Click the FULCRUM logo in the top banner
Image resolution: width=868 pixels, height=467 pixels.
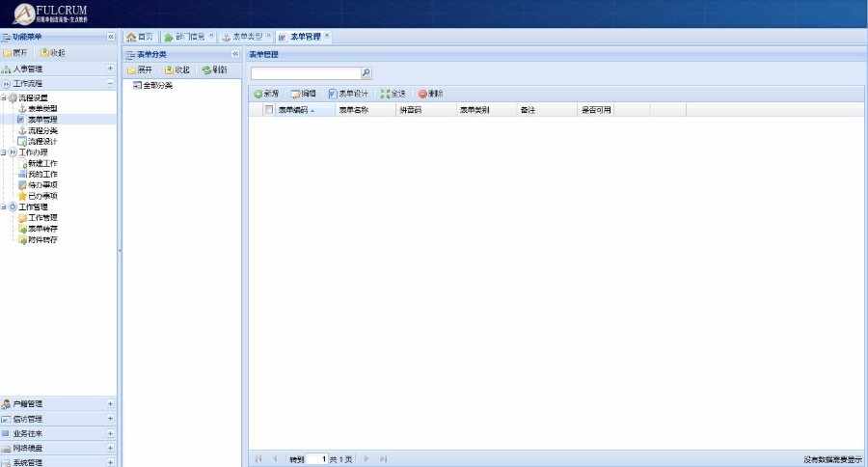[51, 14]
